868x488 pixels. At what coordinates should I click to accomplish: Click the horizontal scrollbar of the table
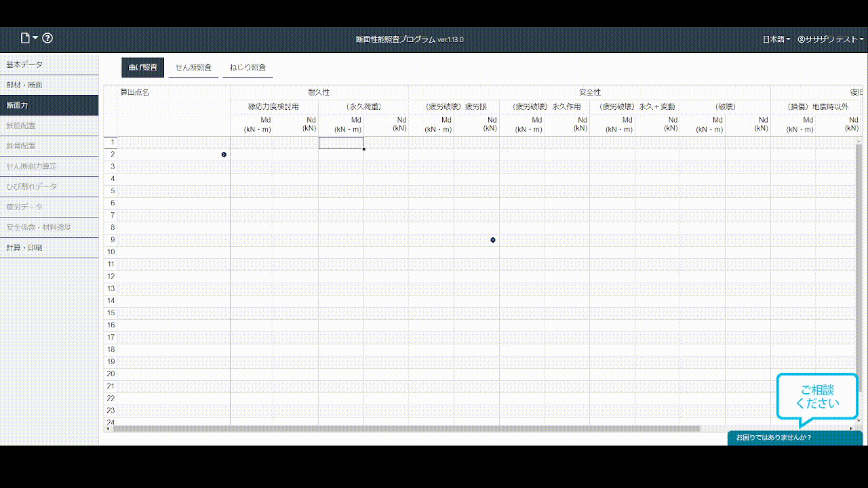pyautogui.click(x=407, y=428)
